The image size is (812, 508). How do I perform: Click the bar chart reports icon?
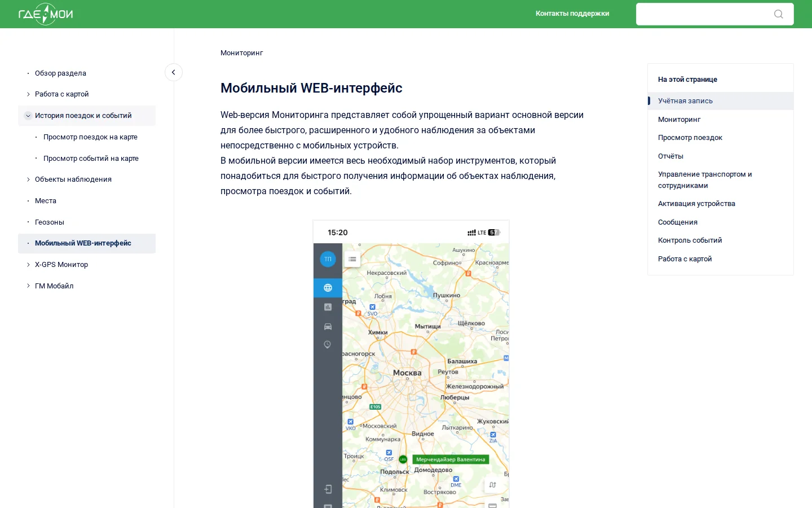(x=328, y=307)
